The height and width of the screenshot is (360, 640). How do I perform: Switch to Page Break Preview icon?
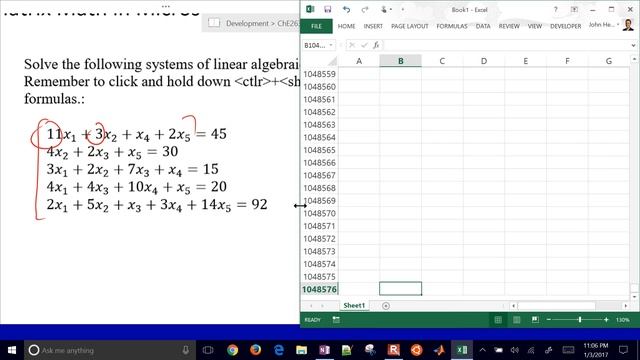tap(535, 320)
